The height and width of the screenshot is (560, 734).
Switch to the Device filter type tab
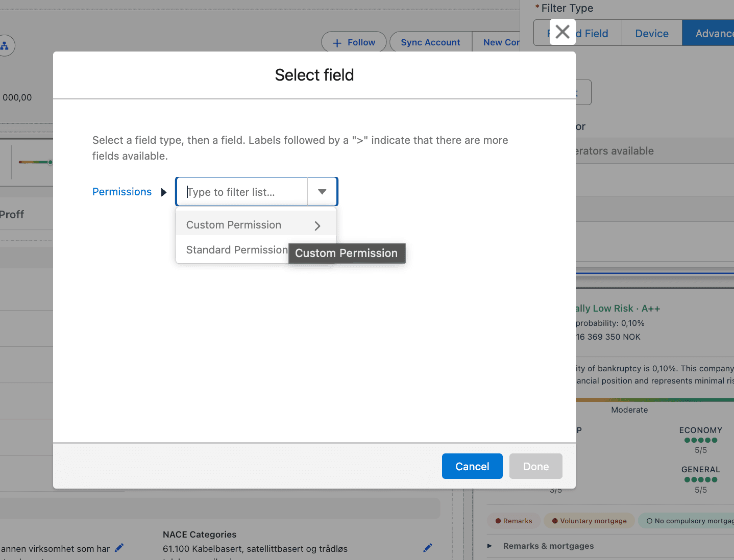tap(652, 33)
